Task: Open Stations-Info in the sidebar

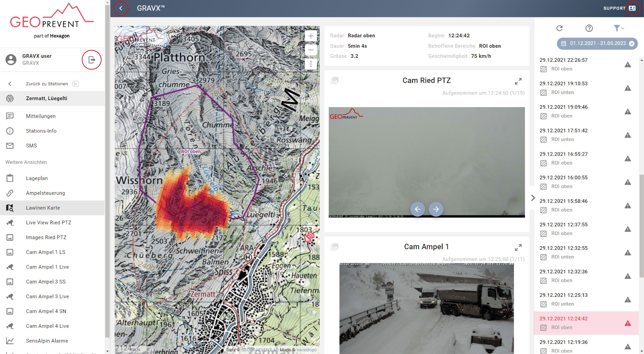Action: (x=52, y=131)
